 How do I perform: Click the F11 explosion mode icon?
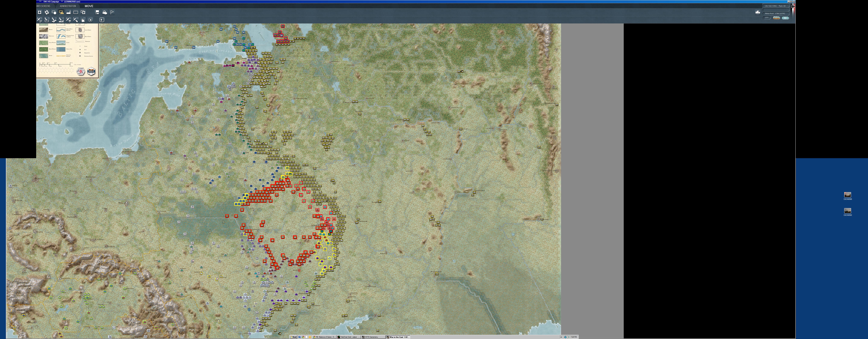(83, 20)
